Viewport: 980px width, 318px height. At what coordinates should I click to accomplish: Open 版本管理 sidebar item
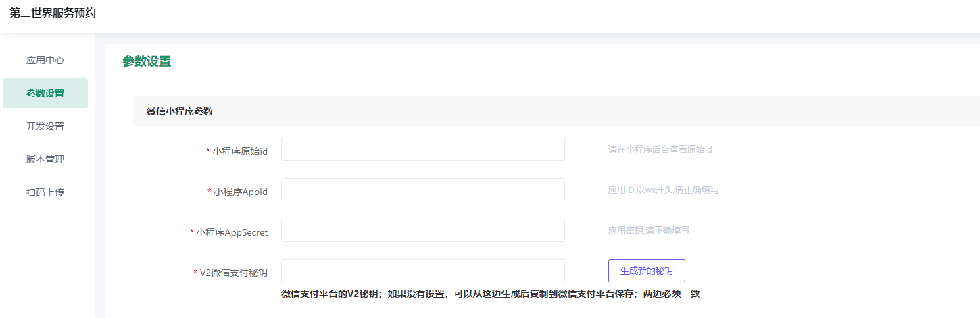point(45,159)
